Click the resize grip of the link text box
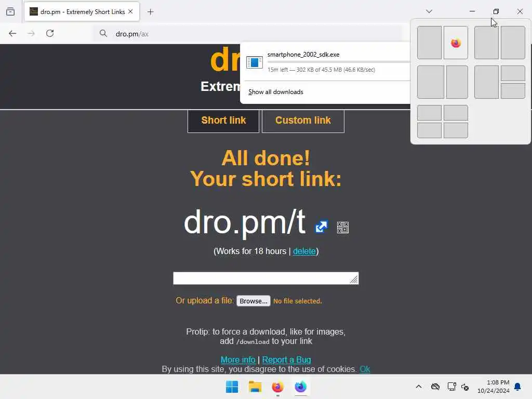 point(354,280)
